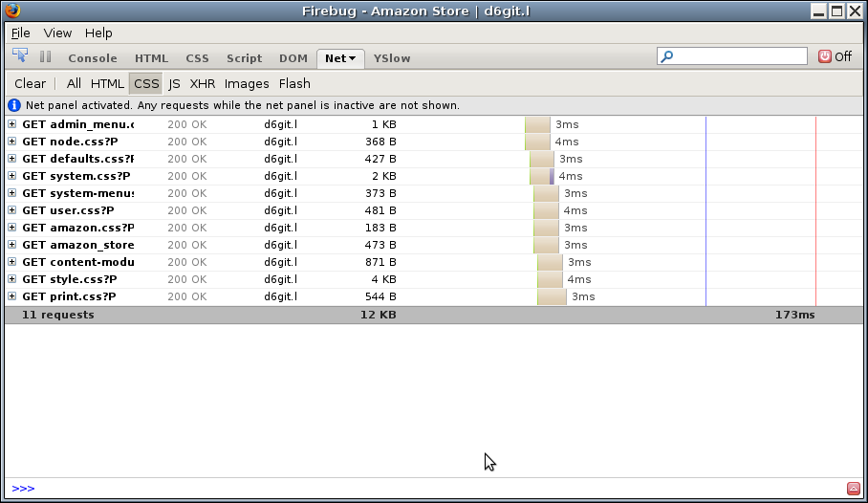Viewport: 868px width, 503px height.
Task: Expand the amazon_store request row
Action: [x=12, y=244]
